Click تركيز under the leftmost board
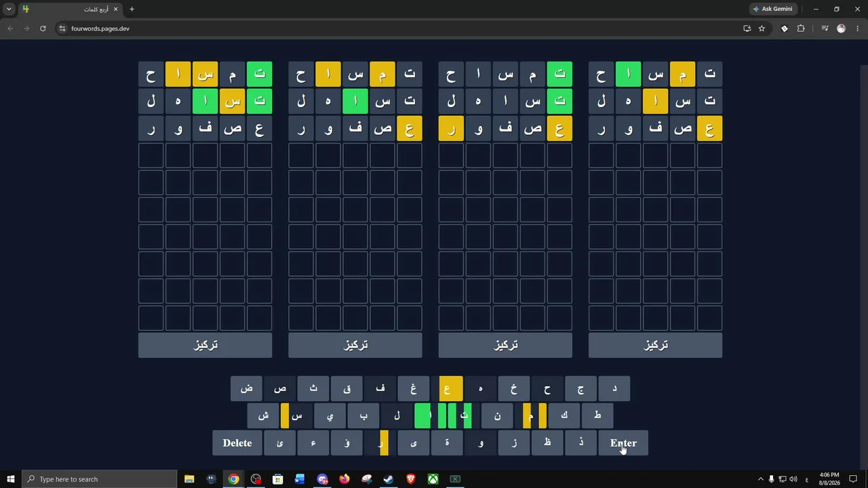Screen dimensions: 868x488 (205, 345)
